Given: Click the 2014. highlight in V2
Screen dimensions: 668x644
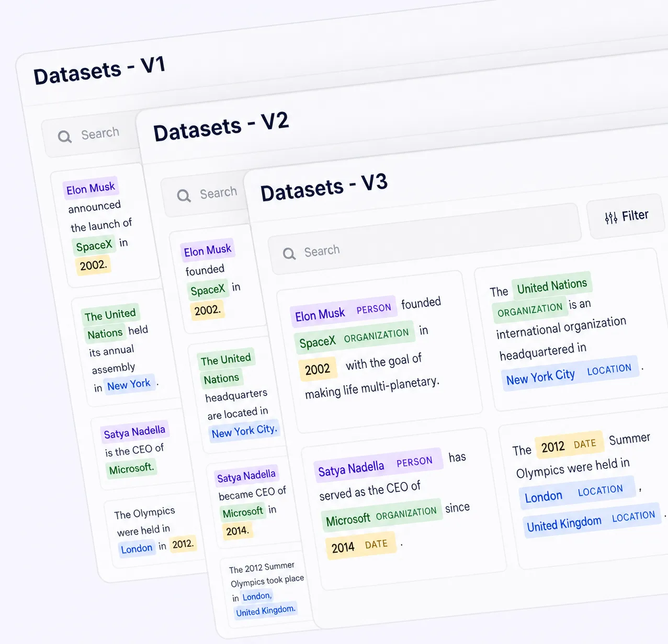Looking at the screenshot, I should coord(237,531).
